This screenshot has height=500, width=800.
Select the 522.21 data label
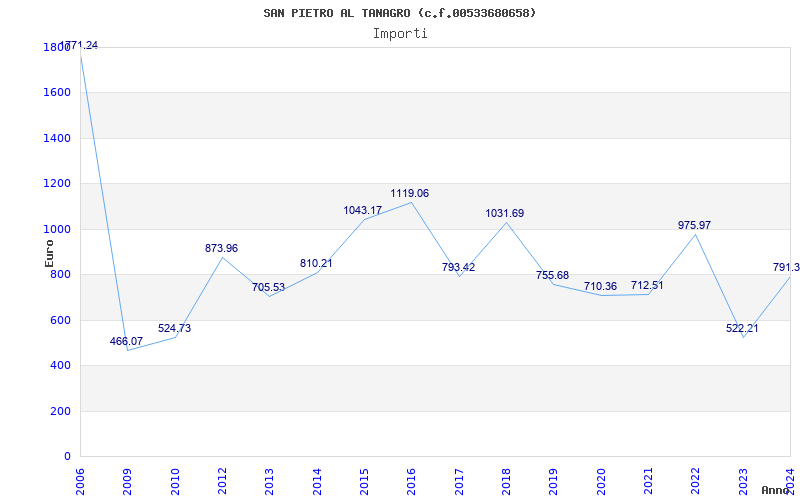742,328
